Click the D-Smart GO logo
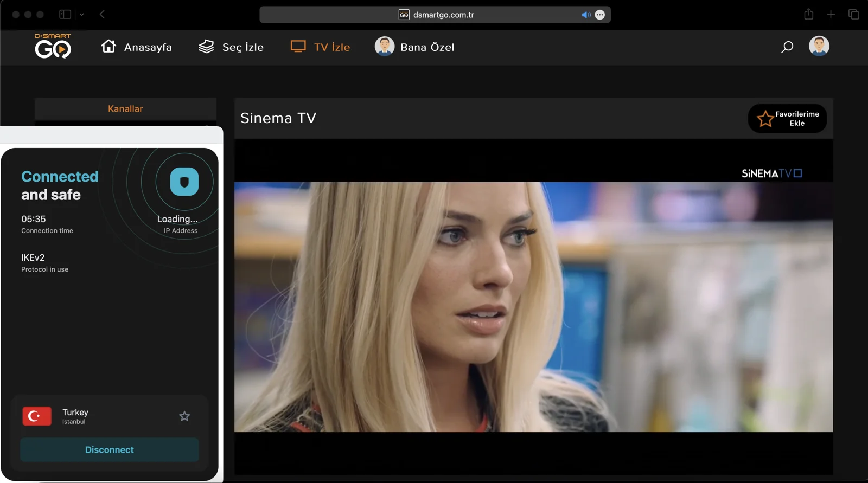This screenshot has height=483, width=868. coord(53,46)
